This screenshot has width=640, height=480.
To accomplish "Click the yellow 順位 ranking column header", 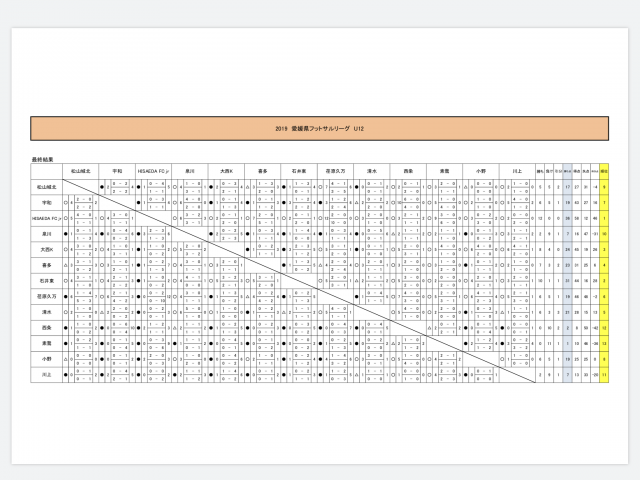I will pos(604,171).
